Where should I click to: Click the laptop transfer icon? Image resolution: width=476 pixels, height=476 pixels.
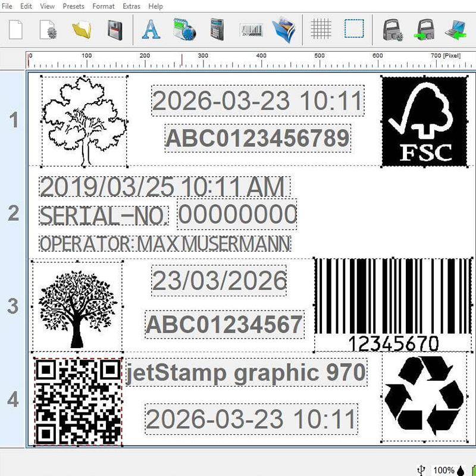coord(455,30)
